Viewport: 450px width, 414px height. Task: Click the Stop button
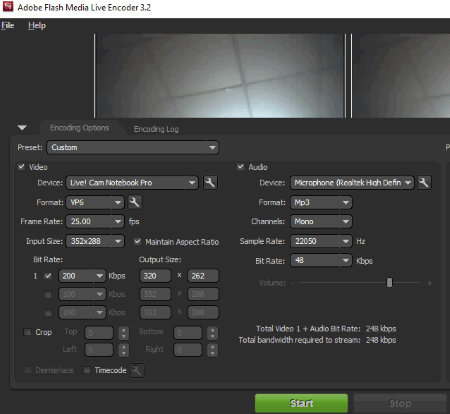[400, 403]
